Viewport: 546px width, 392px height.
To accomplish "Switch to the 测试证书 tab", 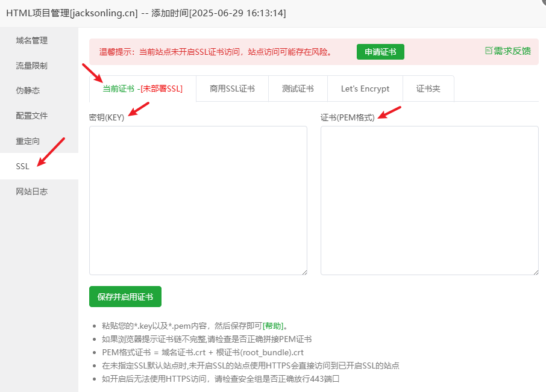I will [298, 89].
